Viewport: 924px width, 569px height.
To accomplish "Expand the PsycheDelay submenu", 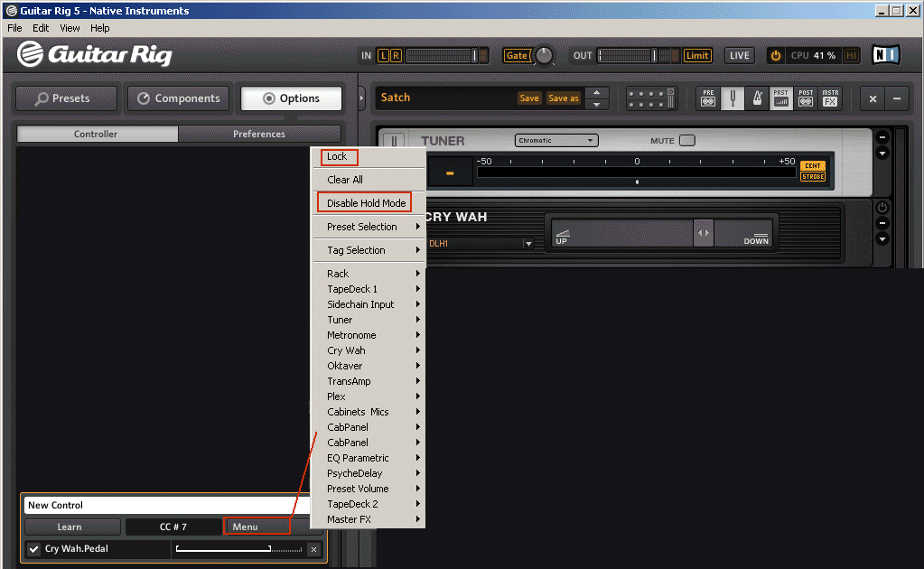I will (x=369, y=473).
